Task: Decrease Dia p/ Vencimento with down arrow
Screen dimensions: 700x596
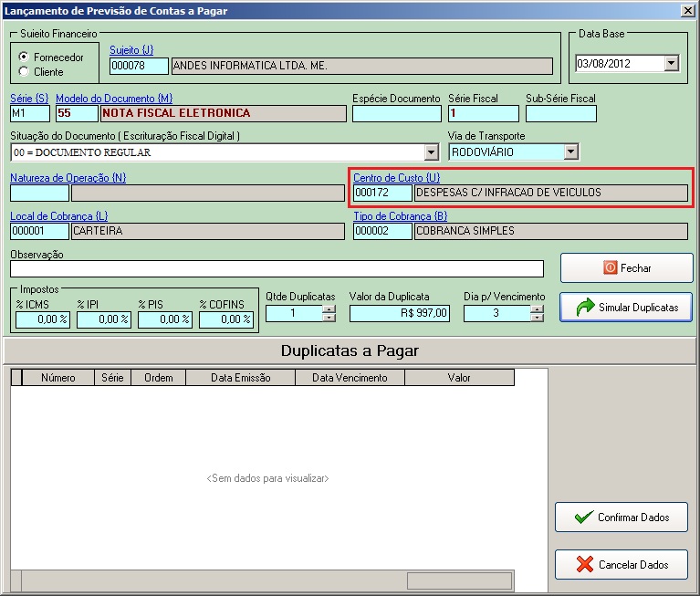Action: click(x=538, y=318)
